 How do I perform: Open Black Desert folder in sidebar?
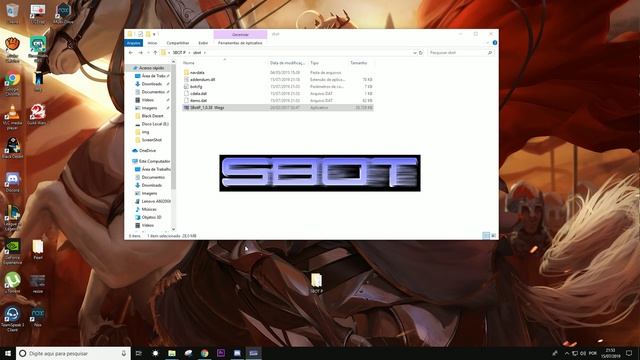point(152,116)
